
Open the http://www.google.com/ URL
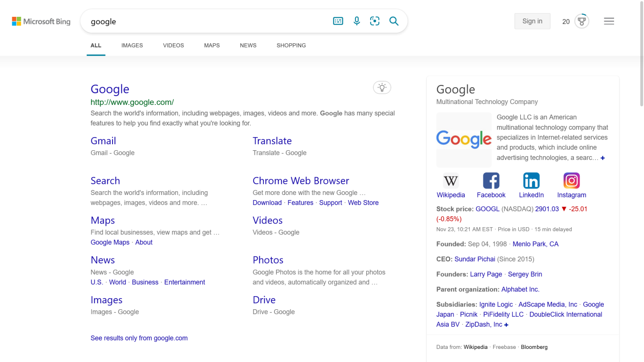pos(132,102)
